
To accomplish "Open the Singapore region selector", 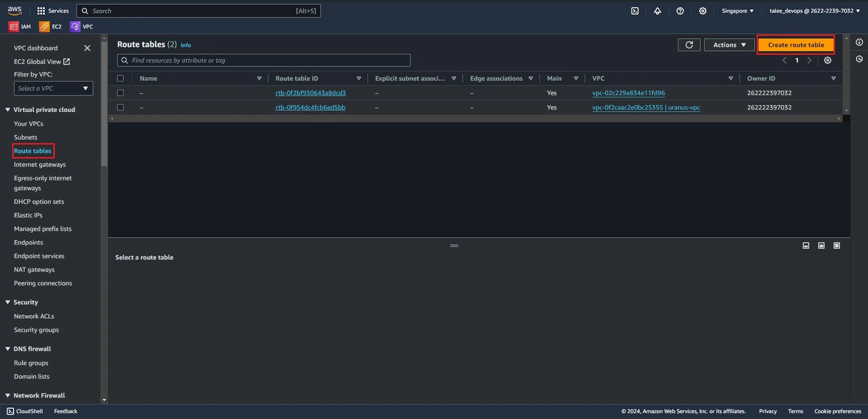I will click(x=737, y=11).
